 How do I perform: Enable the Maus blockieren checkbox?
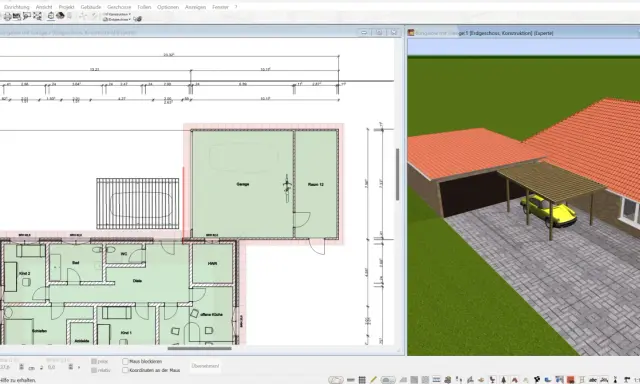(125, 361)
